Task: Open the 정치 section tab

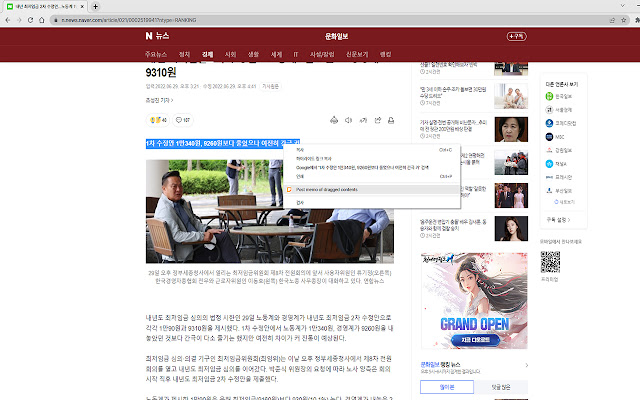Action: (184, 54)
